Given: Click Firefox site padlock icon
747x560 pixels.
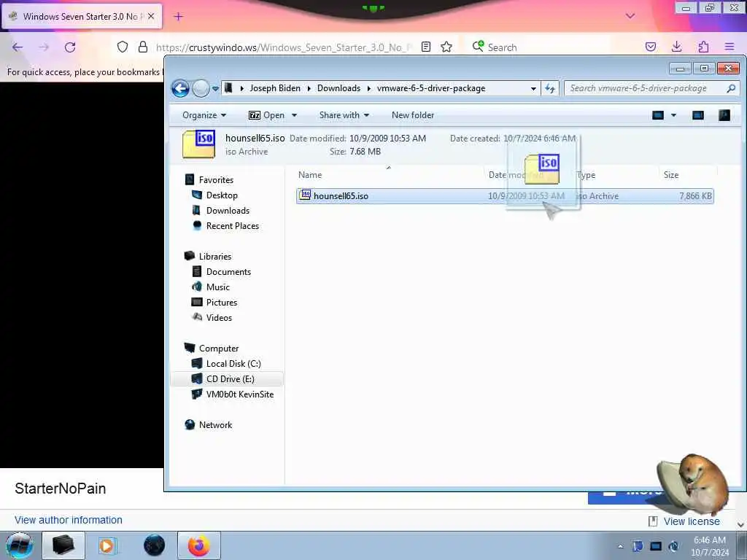Looking at the screenshot, I should 142,47.
